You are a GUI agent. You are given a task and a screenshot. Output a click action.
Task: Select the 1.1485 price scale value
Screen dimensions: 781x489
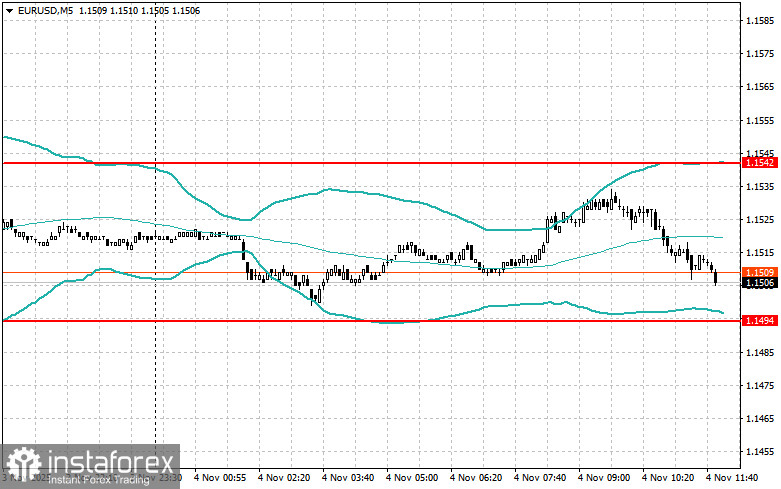coord(760,353)
